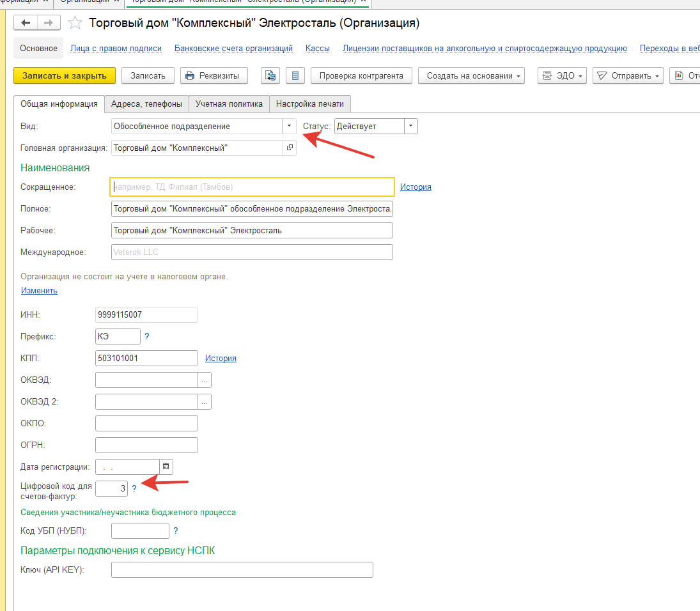
Task: Focus the ОКВЭД 2 text field
Action: pos(146,401)
